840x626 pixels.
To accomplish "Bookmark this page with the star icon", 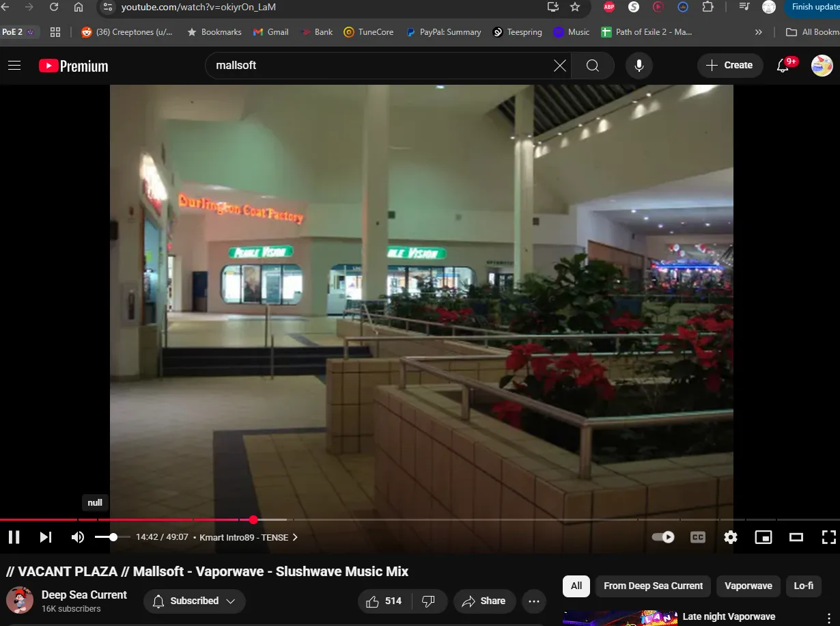I will coord(575,7).
